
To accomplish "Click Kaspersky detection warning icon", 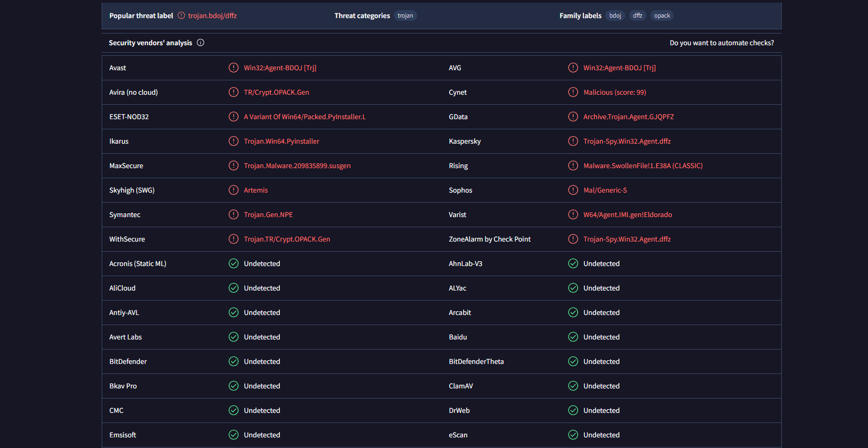I will tap(573, 141).
